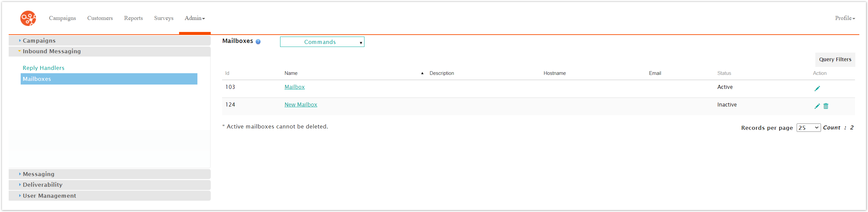Viewport: 868px width, 212px height.
Task: Open the Reply Handlers link
Action: [43, 68]
